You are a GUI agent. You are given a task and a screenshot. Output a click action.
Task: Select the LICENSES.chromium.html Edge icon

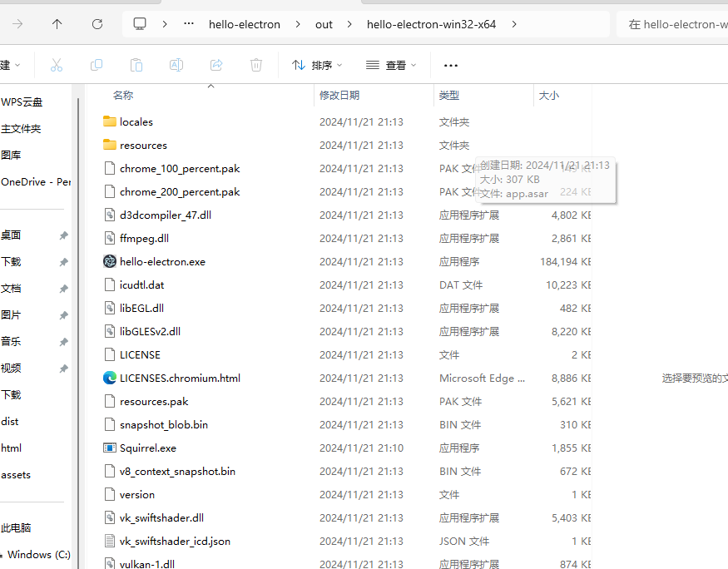[110, 378]
